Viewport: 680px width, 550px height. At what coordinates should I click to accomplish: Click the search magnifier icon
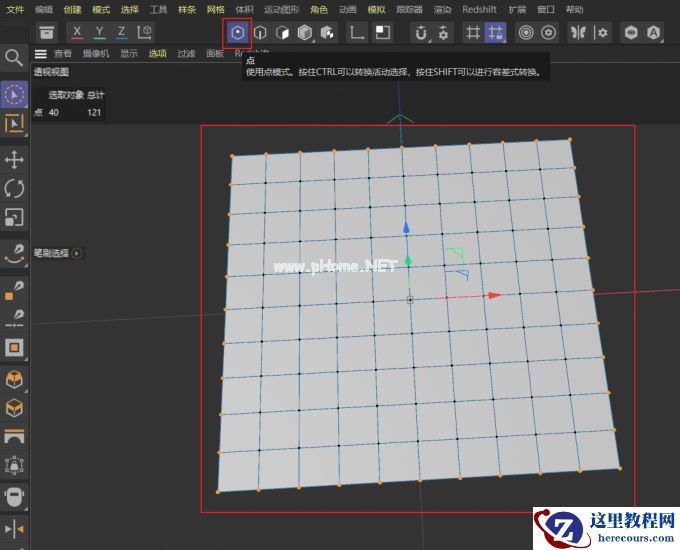(x=14, y=58)
